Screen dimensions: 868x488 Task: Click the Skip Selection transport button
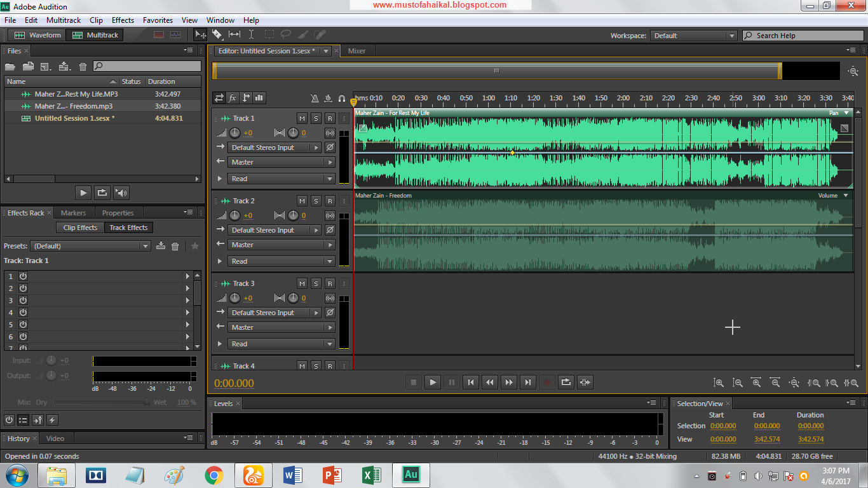click(x=585, y=382)
